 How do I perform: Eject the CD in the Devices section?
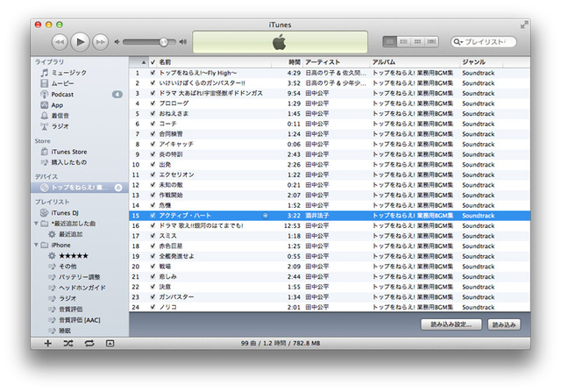[119, 187]
